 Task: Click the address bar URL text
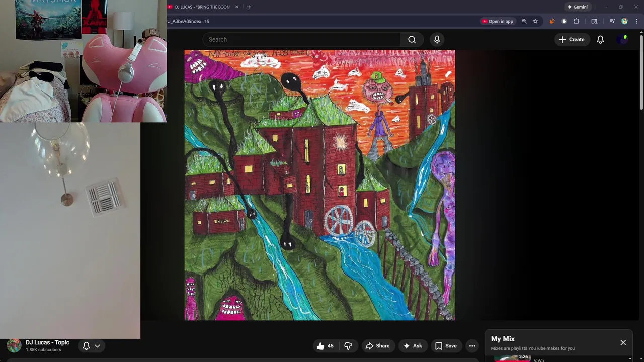(x=188, y=21)
